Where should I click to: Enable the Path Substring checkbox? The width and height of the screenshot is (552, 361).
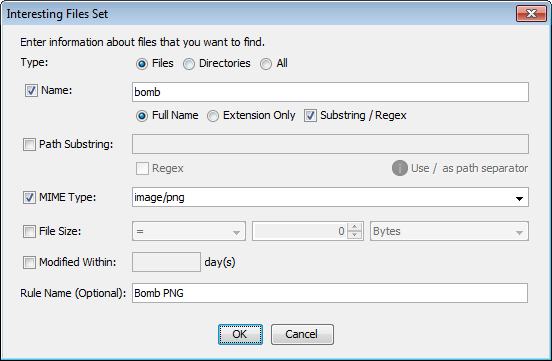(29, 144)
